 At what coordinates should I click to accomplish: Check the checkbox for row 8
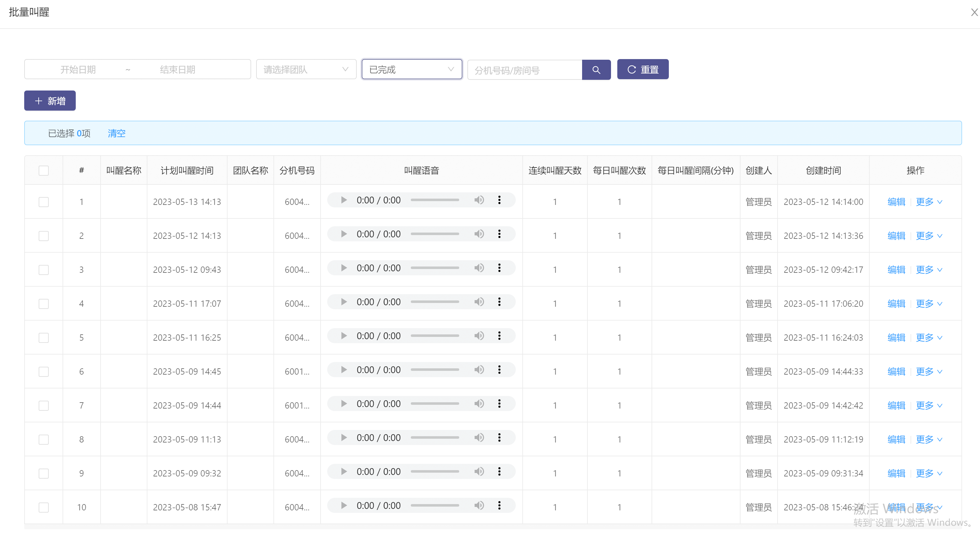[x=44, y=439]
